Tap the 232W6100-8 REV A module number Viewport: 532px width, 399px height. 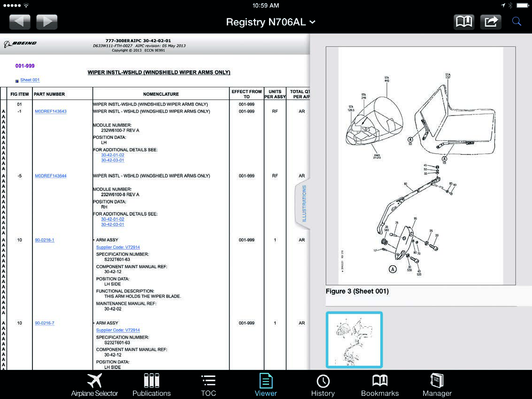(120, 194)
